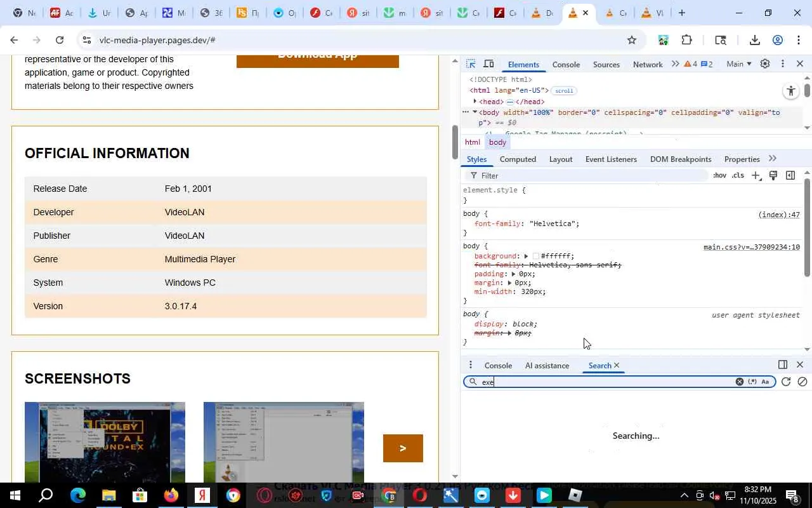Toggle the :hov element state panel
Viewport: 812px width, 508px height.
pyautogui.click(x=719, y=176)
